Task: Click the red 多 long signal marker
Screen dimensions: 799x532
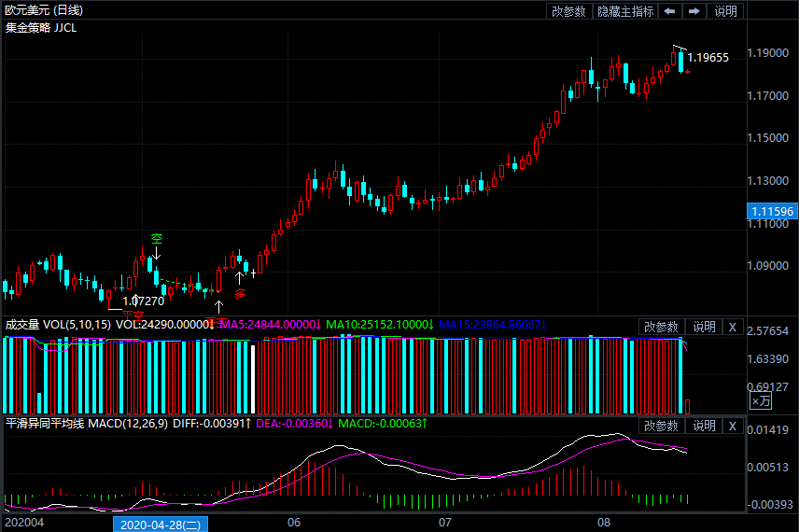Action: [240, 293]
